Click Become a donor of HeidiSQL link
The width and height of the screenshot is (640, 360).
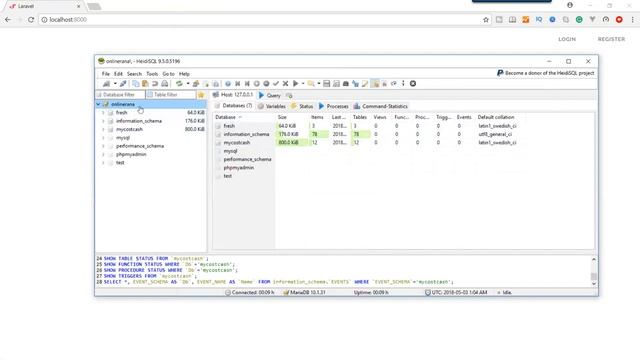tap(549, 73)
